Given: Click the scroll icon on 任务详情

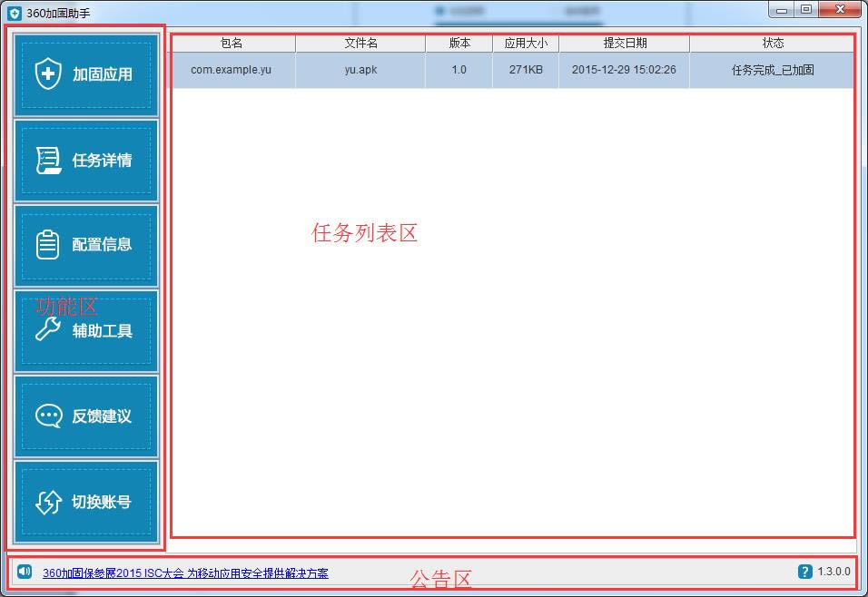Looking at the screenshot, I should click(49, 161).
